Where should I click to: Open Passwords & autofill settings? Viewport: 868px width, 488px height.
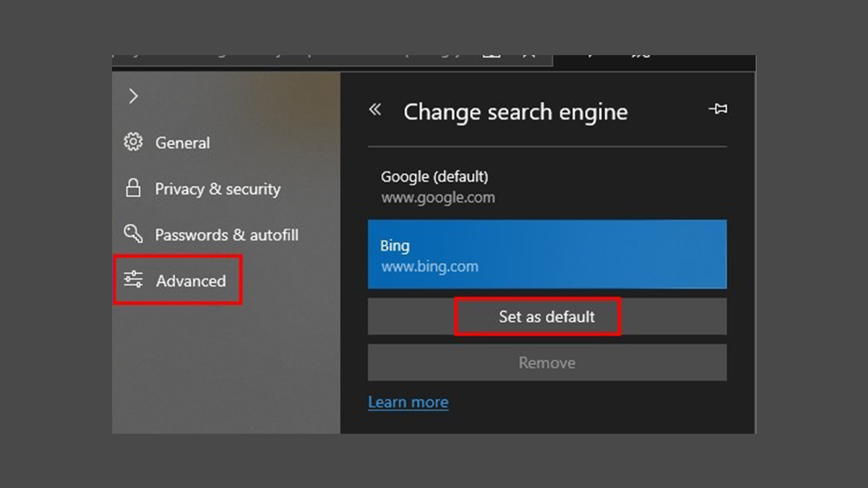226,235
